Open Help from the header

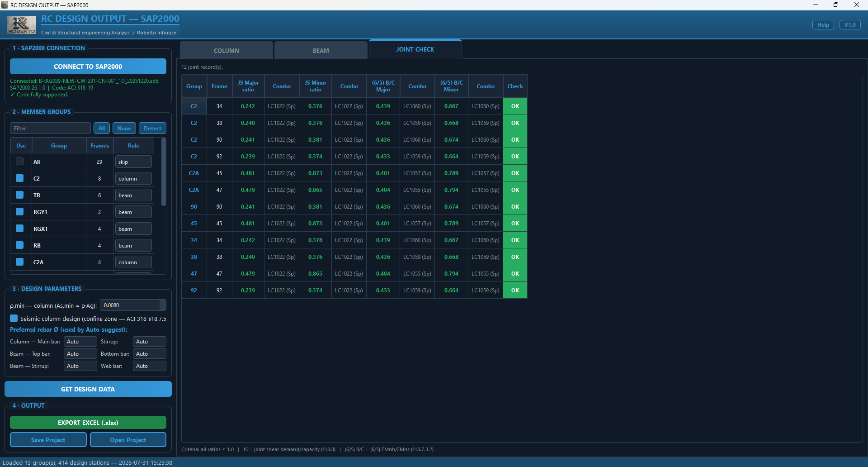(x=823, y=25)
